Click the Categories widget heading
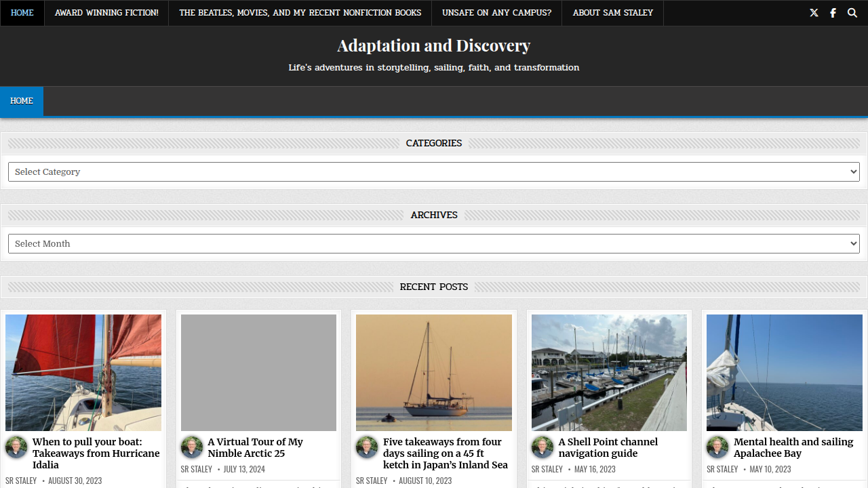The width and height of the screenshot is (868, 488). click(x=434, y=143)
